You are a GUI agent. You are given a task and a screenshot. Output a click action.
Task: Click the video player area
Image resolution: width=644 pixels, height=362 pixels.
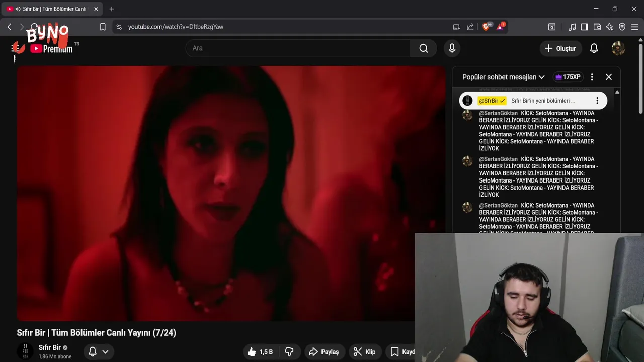pyautogui.click(x=231, y=193)
